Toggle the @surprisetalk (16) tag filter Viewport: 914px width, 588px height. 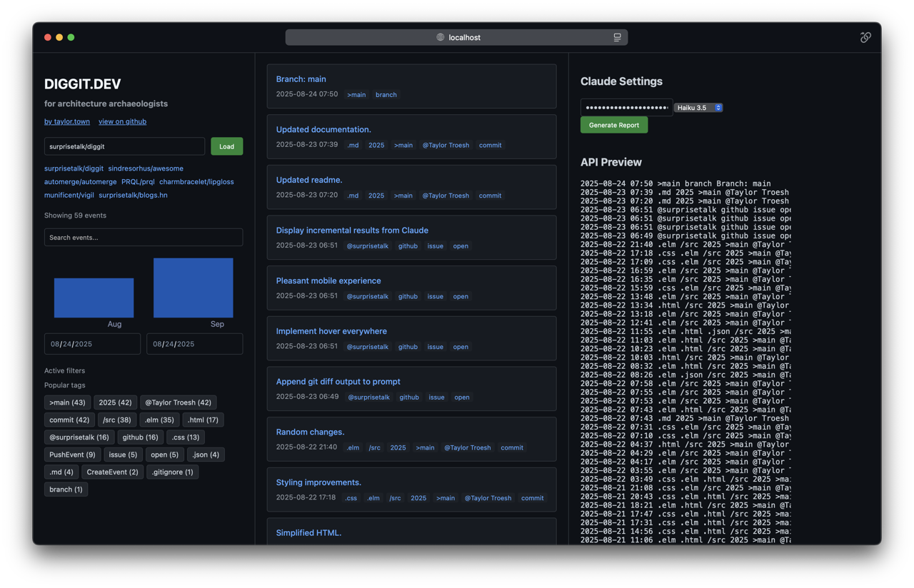pyautogui.click(x=79, y=437)
